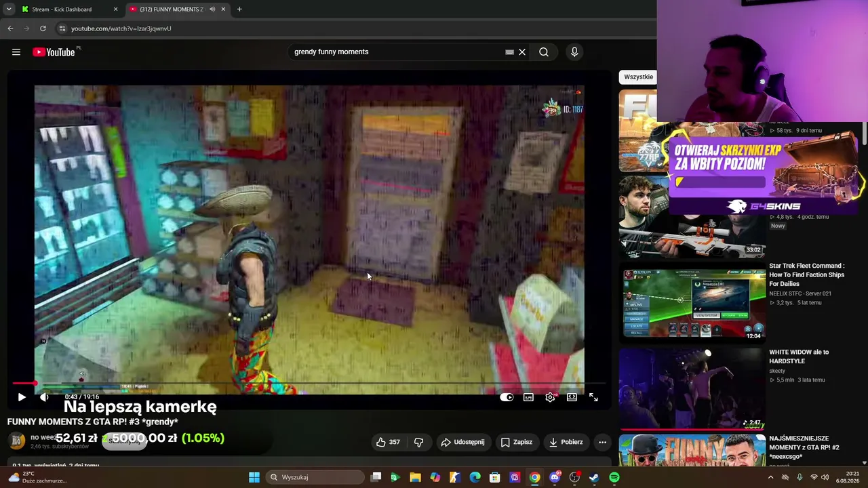The width and height of the screenshot is (868, 488).
Task: Open Microsoft Edge from the taskbar
Action: [x=475, y=477]
